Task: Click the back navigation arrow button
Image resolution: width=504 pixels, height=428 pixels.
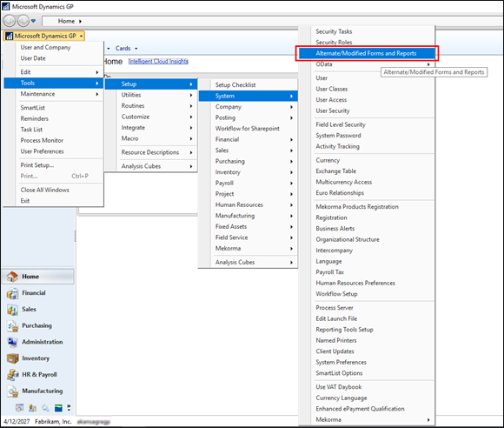Action: coord(10,21)
